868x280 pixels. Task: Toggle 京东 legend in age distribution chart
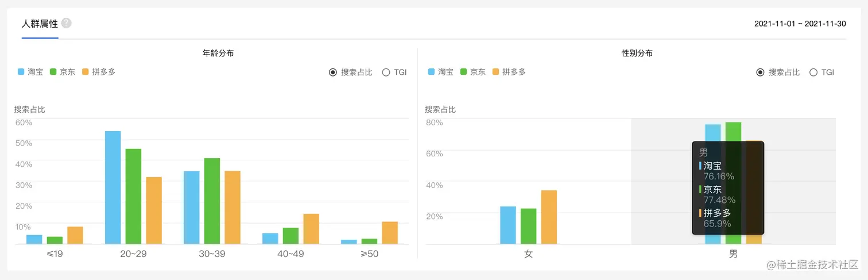tap(63, 72)
